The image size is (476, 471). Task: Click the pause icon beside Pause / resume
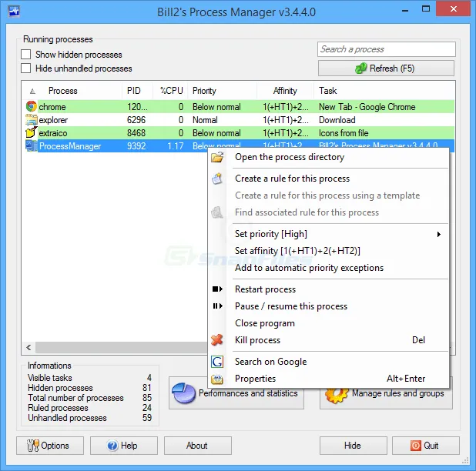(217, 306)
